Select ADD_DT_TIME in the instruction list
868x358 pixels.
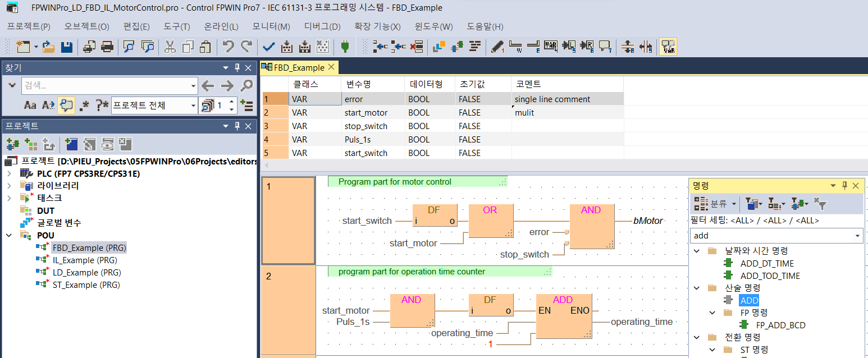pyautogui.click(x=767, y=263)
